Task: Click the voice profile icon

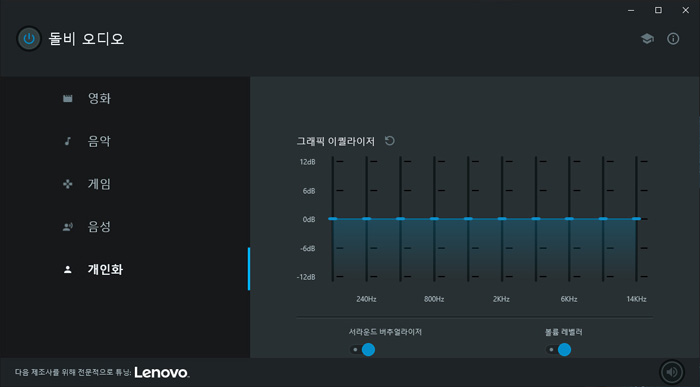Action: pos(67,227)
